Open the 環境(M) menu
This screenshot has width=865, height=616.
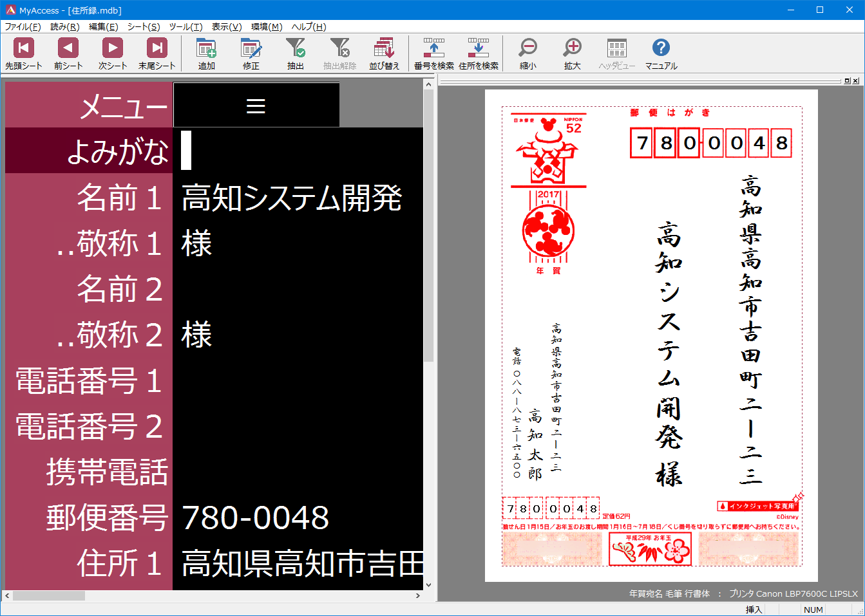266,27
